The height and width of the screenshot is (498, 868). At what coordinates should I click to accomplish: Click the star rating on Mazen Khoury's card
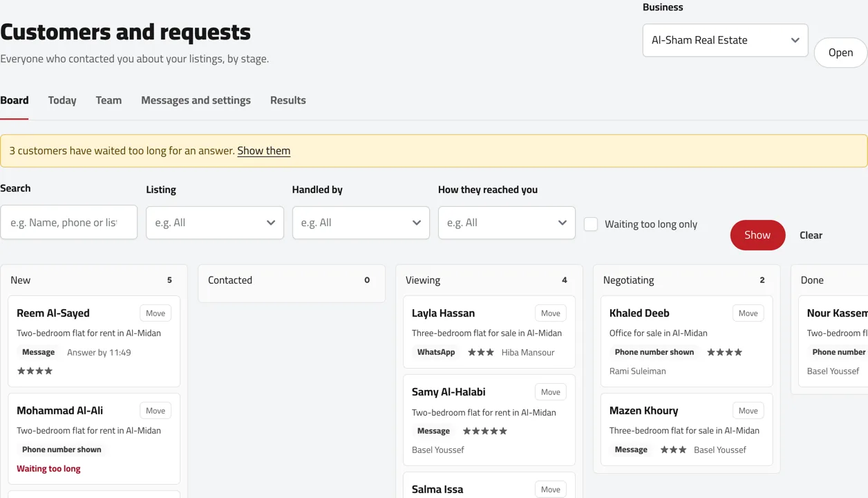673,450
